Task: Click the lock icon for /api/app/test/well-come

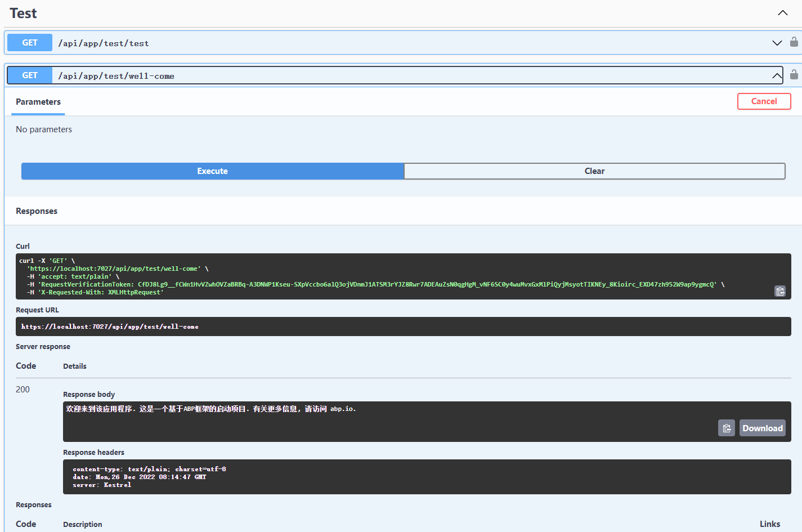Action: point(794,75)
